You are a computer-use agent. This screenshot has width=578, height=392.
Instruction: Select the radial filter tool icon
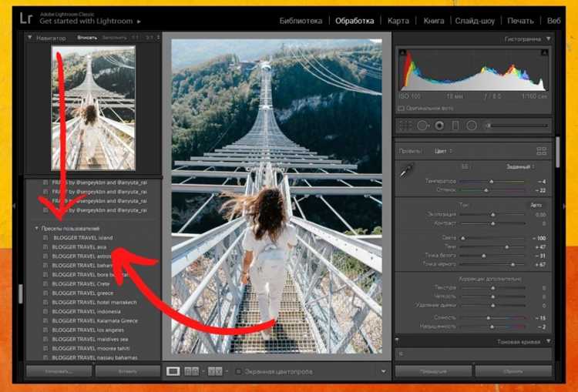point(472,126)
